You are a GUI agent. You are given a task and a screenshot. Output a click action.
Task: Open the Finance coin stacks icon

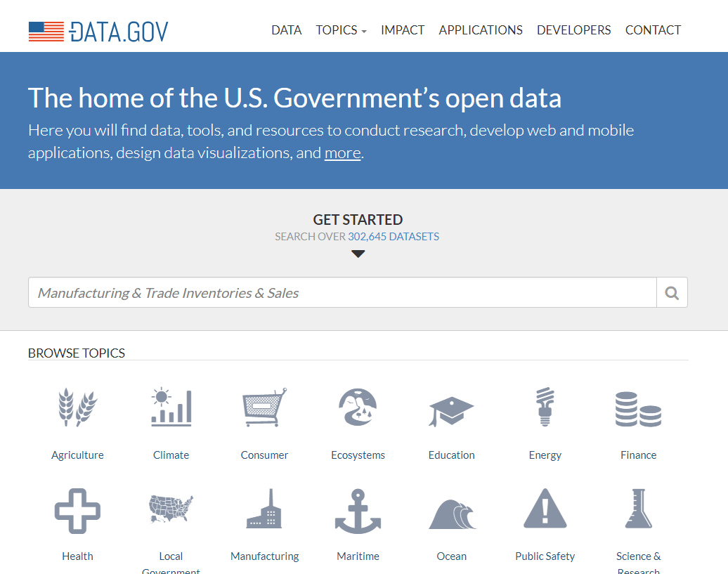(x=638, y=409)
